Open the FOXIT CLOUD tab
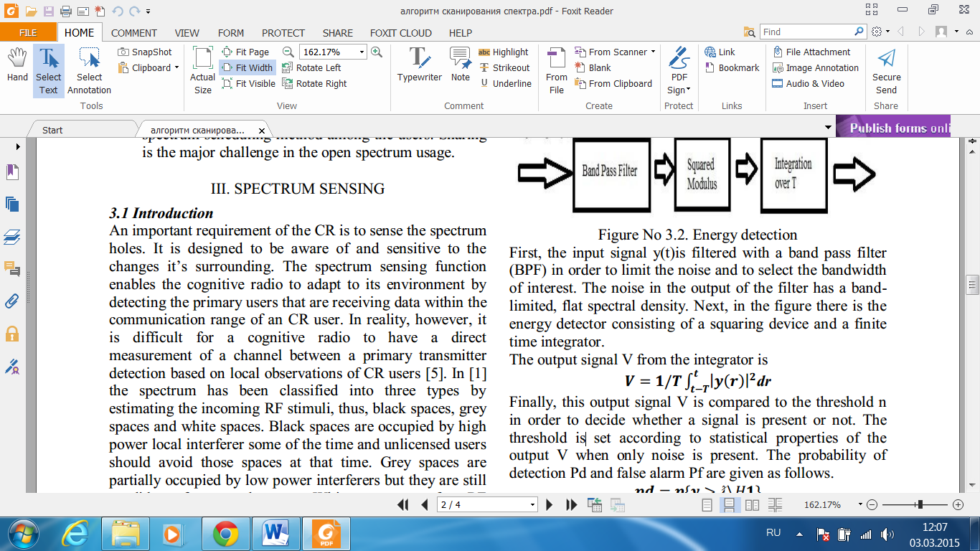The width and height of the screenshot is (980, 551). (401, 33)
